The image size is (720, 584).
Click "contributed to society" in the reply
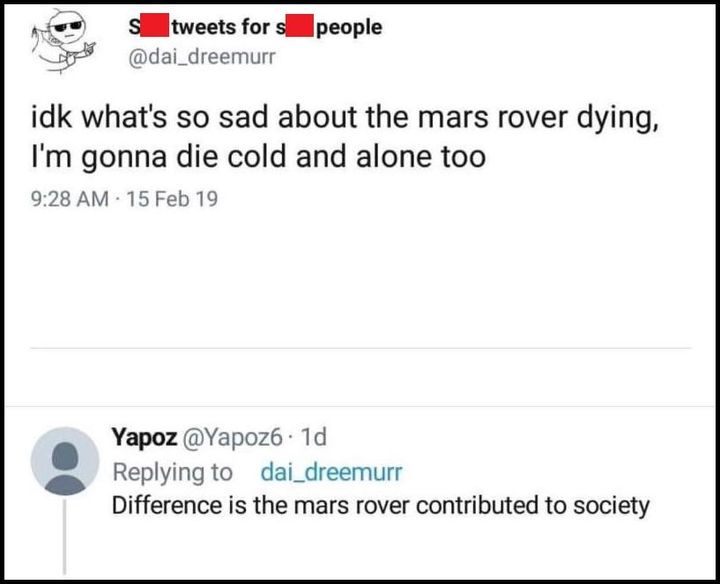point(533,505)
